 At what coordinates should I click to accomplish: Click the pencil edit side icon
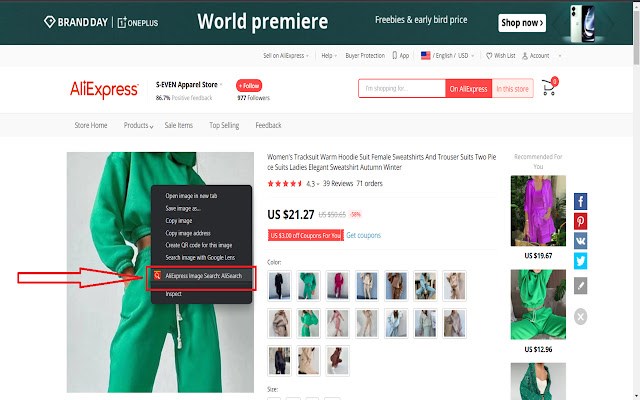point(580,286)
